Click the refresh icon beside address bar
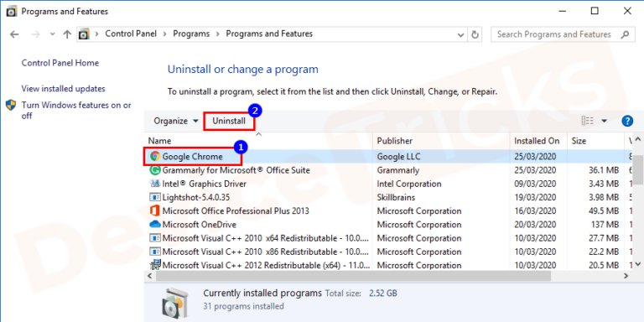The image size is (644, 322). coord(475,34)
